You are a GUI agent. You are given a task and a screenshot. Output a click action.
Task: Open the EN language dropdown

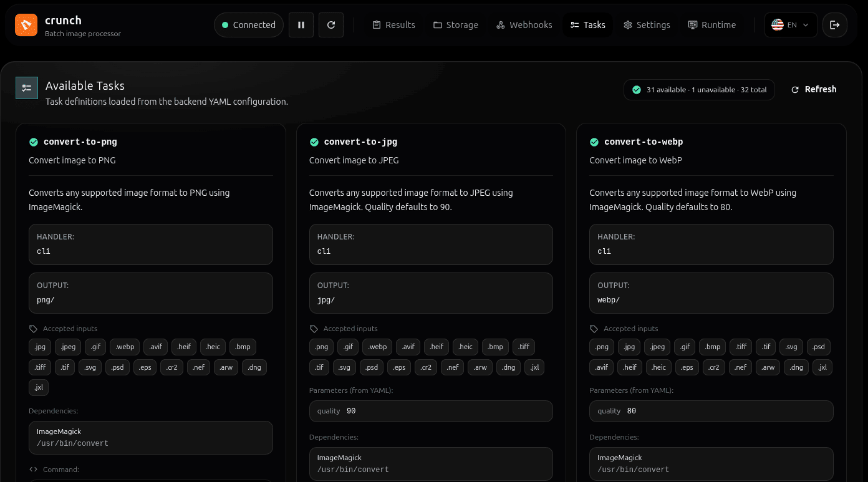point(791,25)
